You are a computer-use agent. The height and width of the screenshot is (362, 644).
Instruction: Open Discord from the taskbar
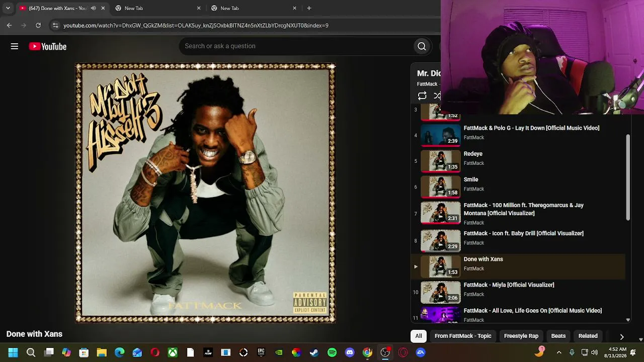point(350,352)
